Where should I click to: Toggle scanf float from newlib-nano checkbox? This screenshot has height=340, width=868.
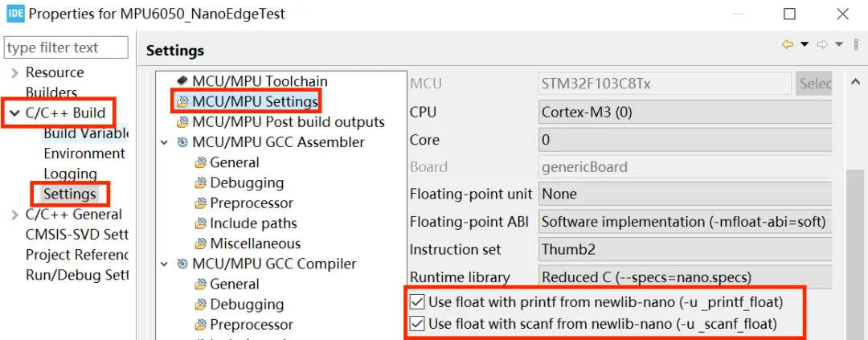tap(417, 324)
